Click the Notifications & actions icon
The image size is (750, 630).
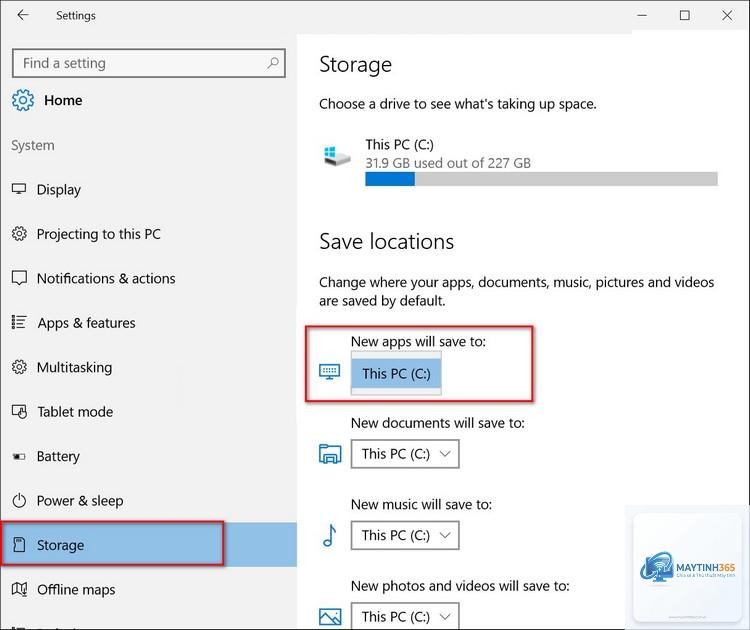point(19,278)
